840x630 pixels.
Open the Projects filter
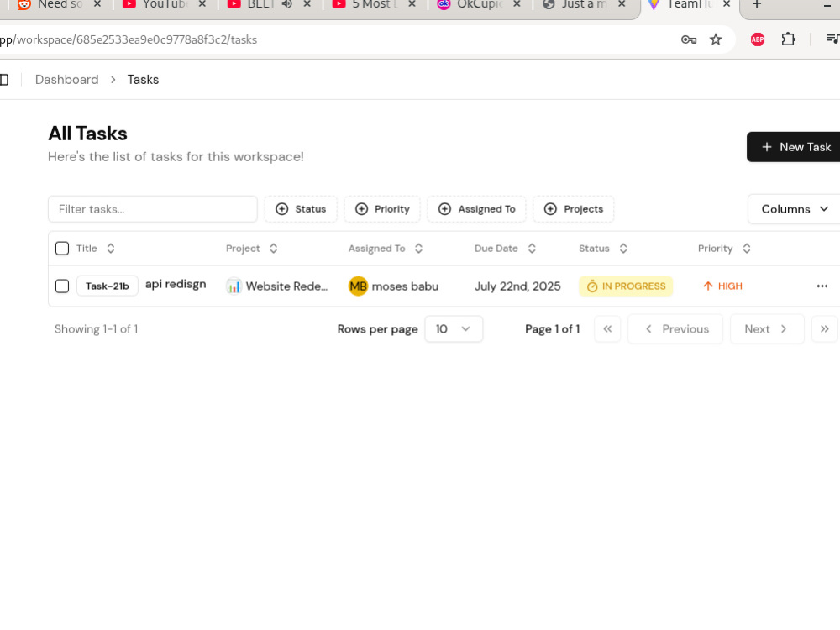(x=573, y=209)
